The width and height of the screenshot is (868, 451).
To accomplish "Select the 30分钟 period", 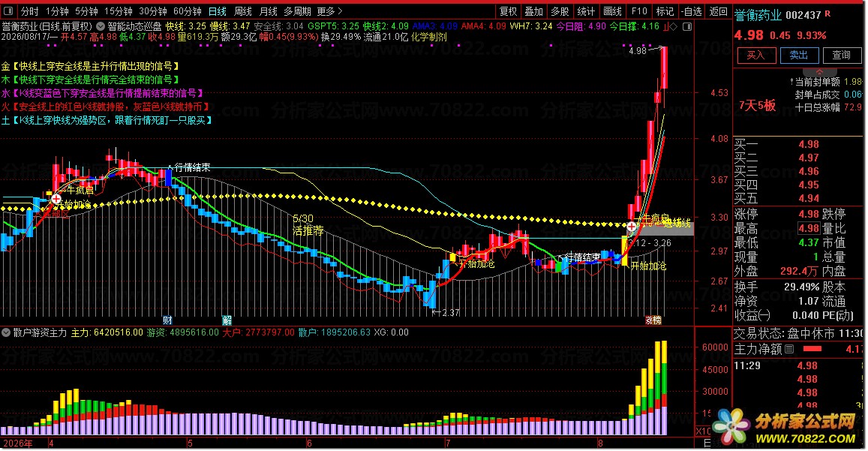I will (153, 11).
